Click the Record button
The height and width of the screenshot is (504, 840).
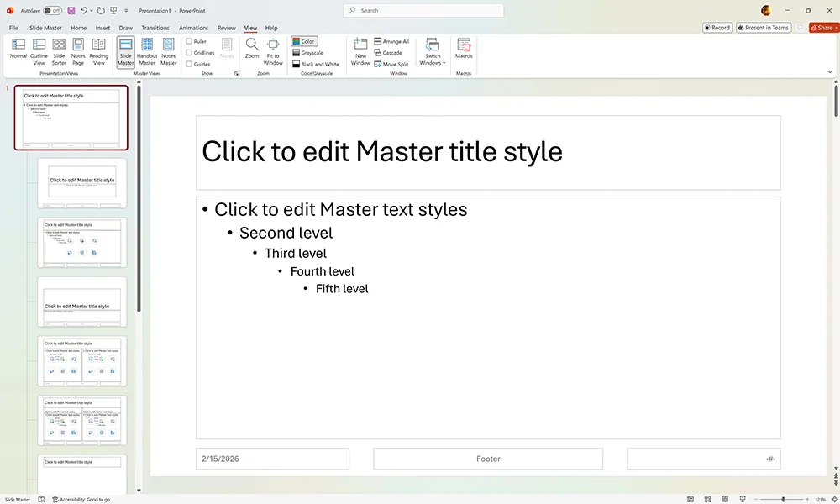click(717, 27)
